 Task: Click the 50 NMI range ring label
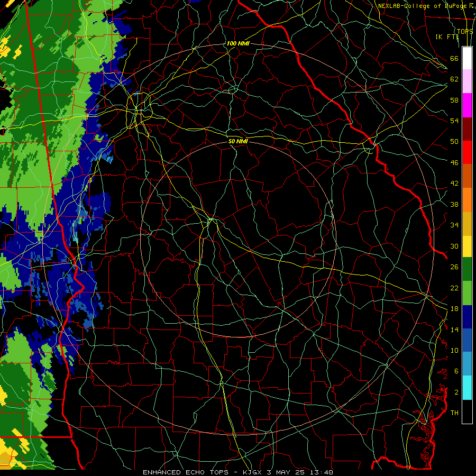(238, 141)
